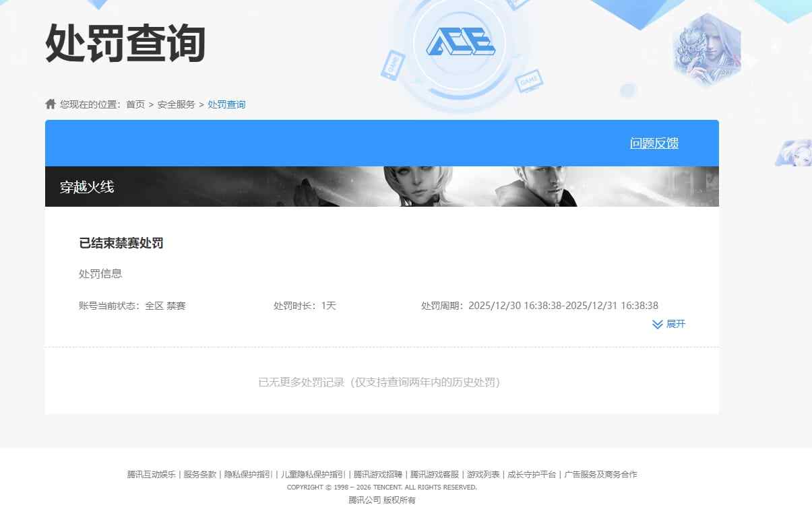Click the double-chevron icon beside 展开
812x505 pixels.
coord(657,324)
